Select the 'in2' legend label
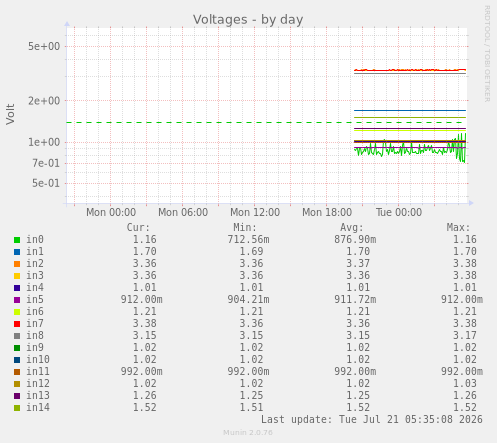This screenshot has width=497, height=443. pyautogui.click(x=35, y=263)
